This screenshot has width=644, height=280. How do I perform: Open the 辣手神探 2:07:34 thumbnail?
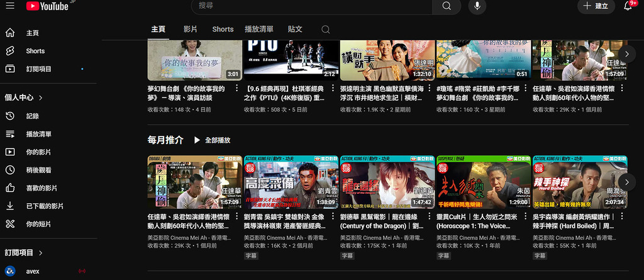click(580, 182)
